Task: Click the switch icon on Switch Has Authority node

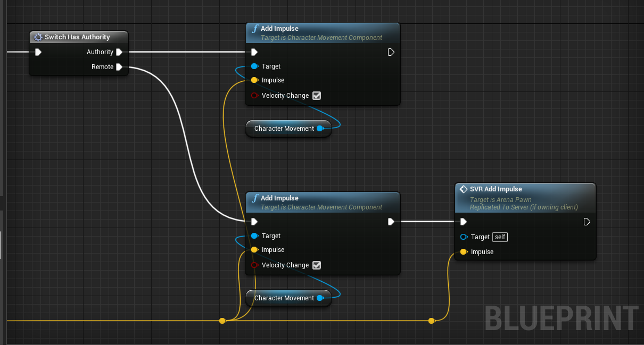Action: (37, 37)
